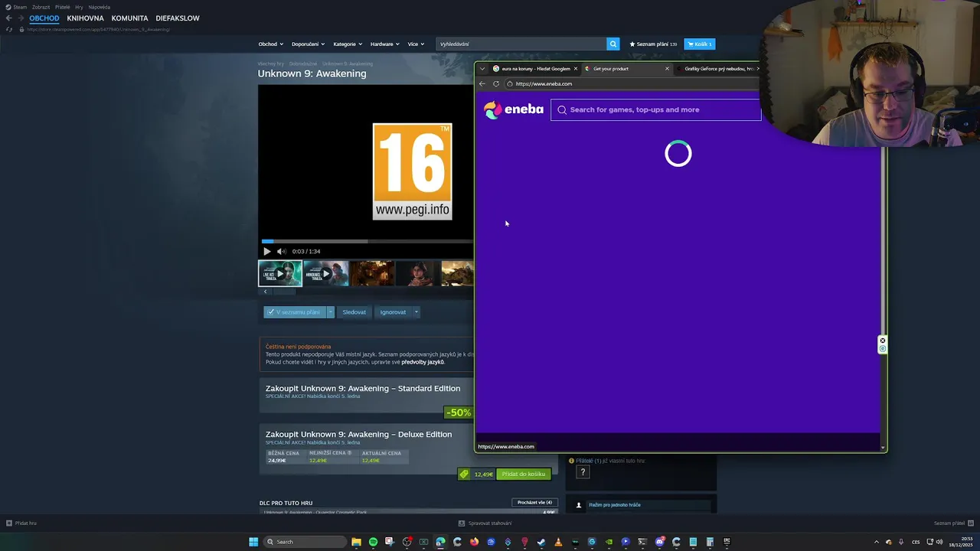Open Windows taskbar Search box

(305, 542)
